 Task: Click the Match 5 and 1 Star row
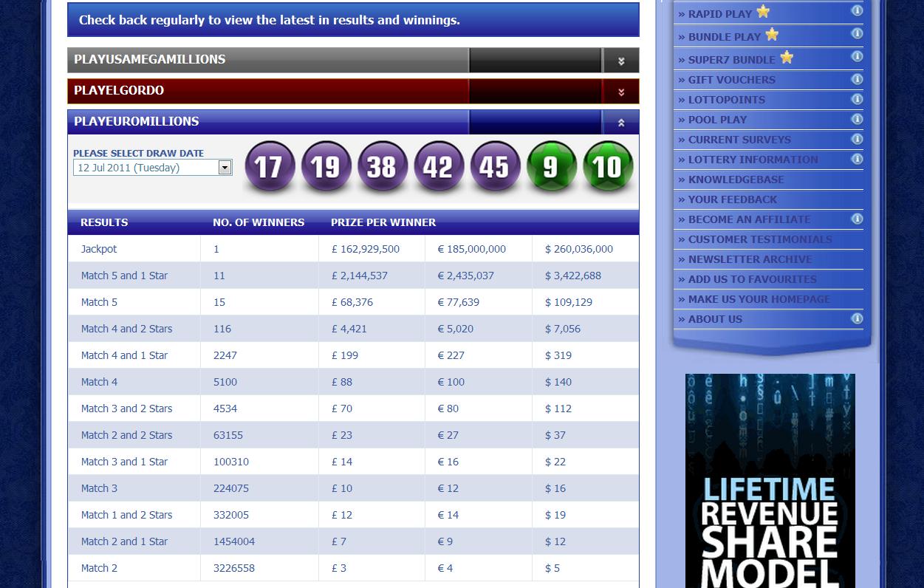click(x=353, y=276)
